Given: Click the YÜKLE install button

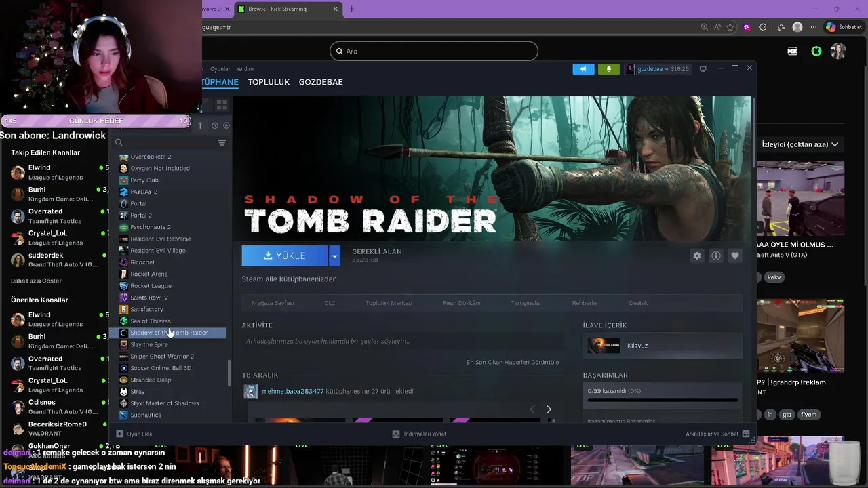Looking at the screenshot, I should click(285, 256).
